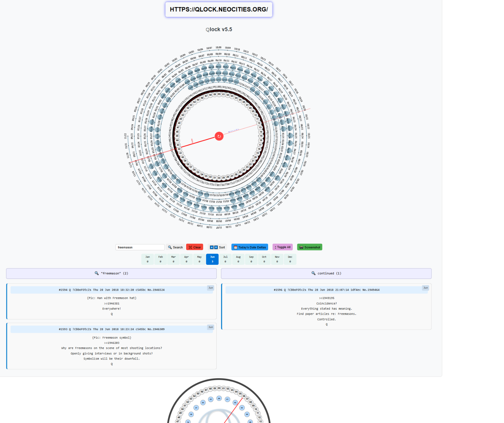Viewport: 504px width, 423px height.
Task: Click the red X icon in Clear
Action: pos(190,247)
